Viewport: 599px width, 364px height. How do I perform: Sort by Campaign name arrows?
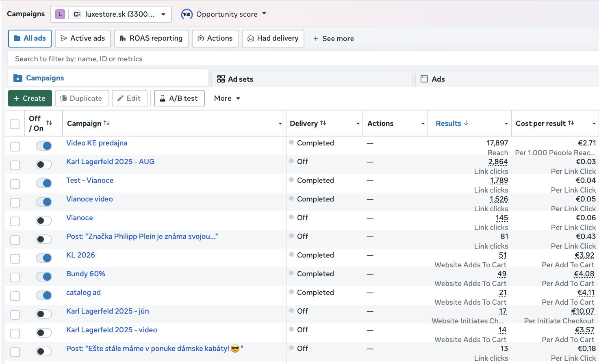[x=106, y=123]
